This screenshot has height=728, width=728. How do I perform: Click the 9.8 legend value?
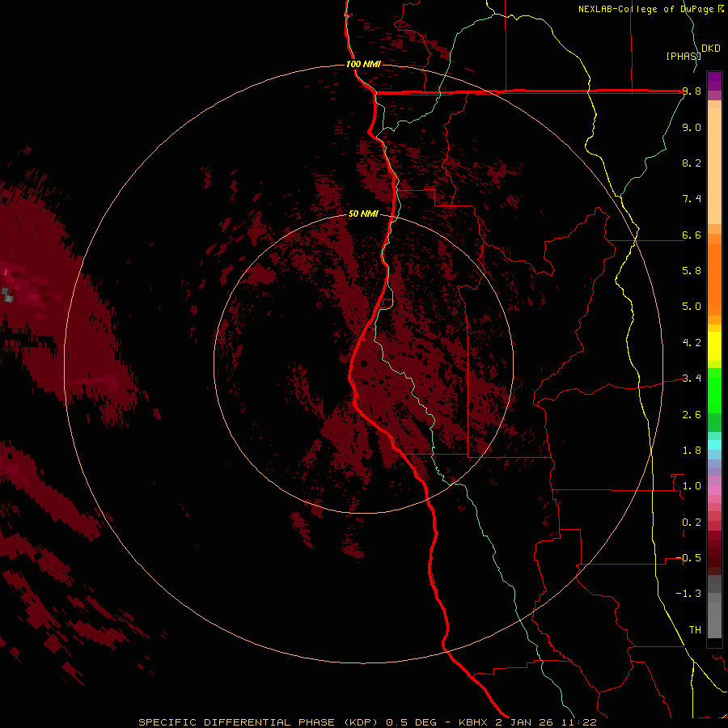coord(692,91)
